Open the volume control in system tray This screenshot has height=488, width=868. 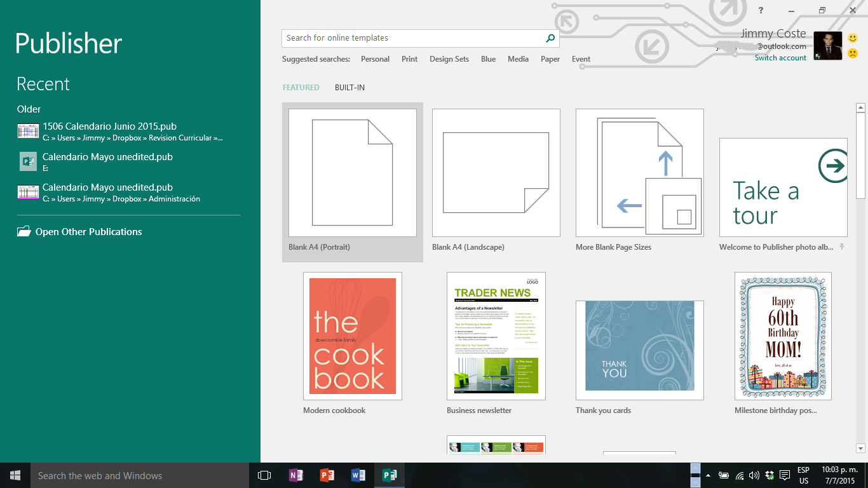coord(754,475)
